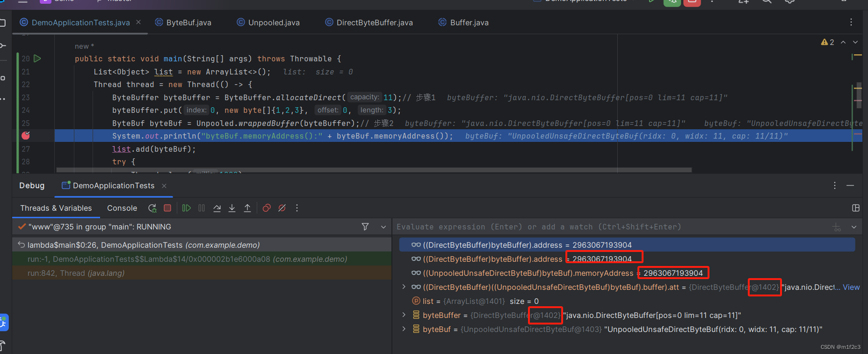Click the Step Over icon
Viewport: 868px width, 354px height.
click(217, 208)
